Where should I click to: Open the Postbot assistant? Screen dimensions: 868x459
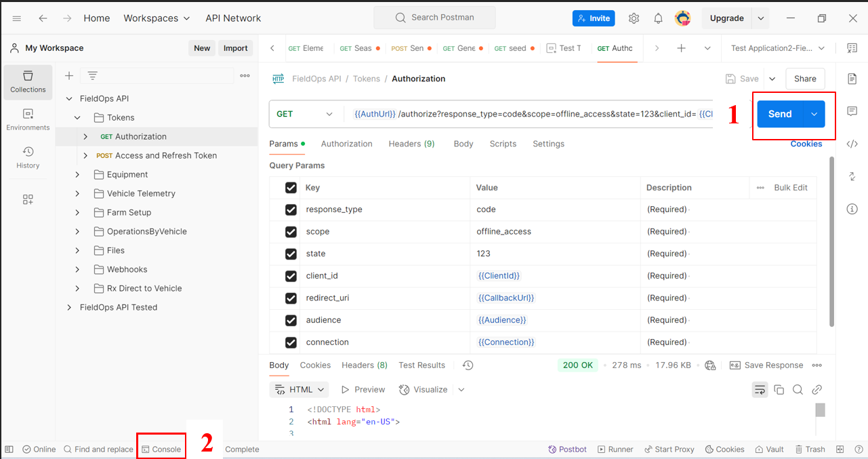[567, 450]
